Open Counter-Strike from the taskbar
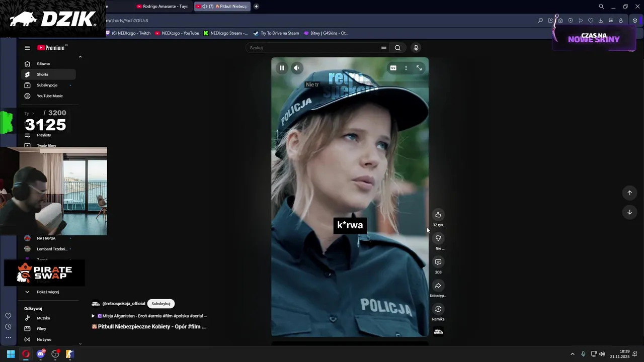This screenshot has height=362, width=644. pyautogui.click(x=70, y=354)
